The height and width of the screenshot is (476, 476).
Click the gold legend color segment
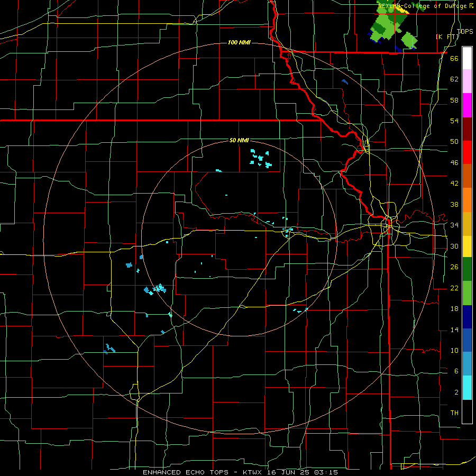(x=467, y=224)
